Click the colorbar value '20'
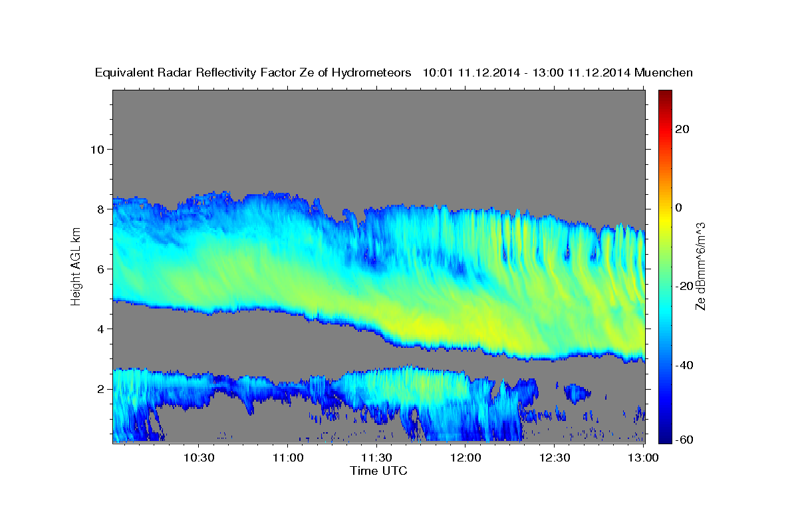Viewport: 798px width, 532px height. [x=682, y=129]
